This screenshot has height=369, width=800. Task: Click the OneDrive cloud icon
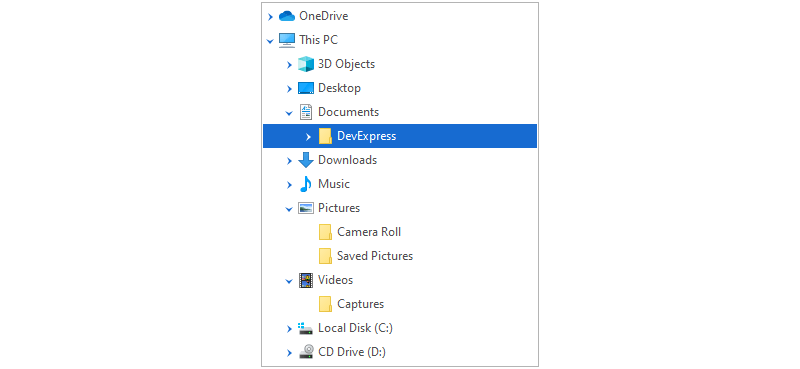click(x=287, y=16)
